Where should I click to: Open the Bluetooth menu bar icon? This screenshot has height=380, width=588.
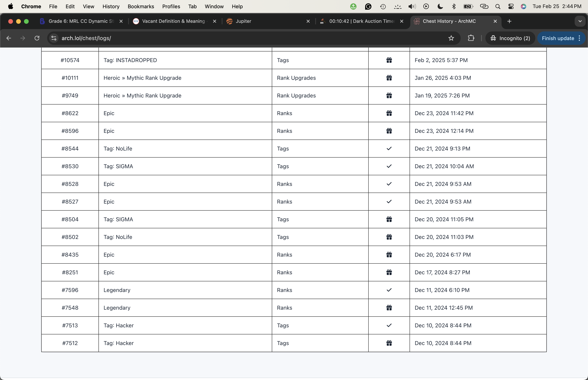point(454,6)
